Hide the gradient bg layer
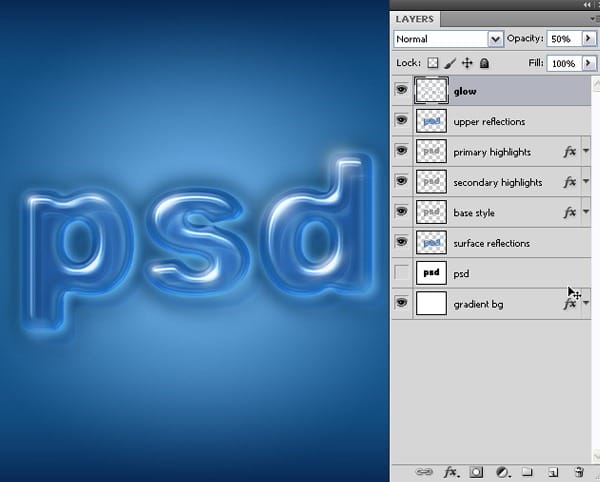This screenshot has height=482, width=600. pyautogui.click(x=401, y=302)
